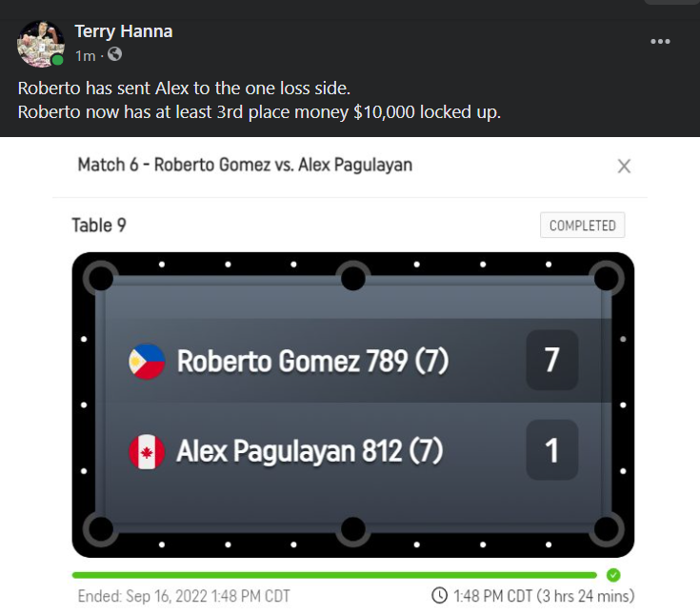Click the Philippines flag beside Roberto Gomez
700x613 pixels.
147,362
